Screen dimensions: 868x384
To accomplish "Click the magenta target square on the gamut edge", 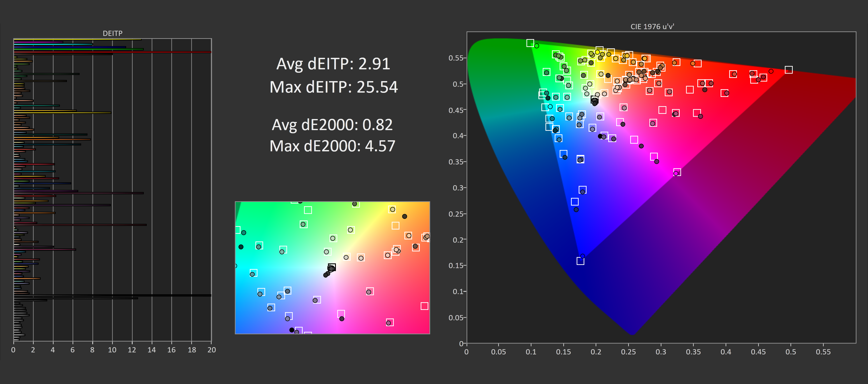I will pyautogui.click(x=677, y=172).
